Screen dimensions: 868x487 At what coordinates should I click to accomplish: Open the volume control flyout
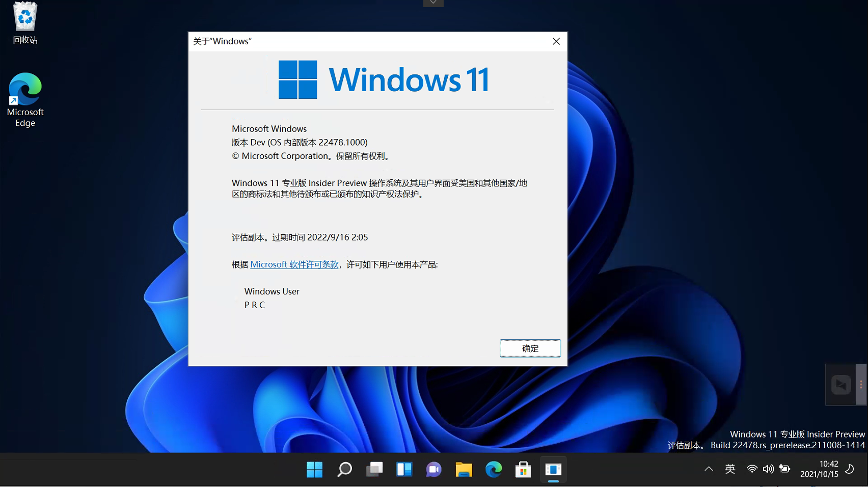769,469
